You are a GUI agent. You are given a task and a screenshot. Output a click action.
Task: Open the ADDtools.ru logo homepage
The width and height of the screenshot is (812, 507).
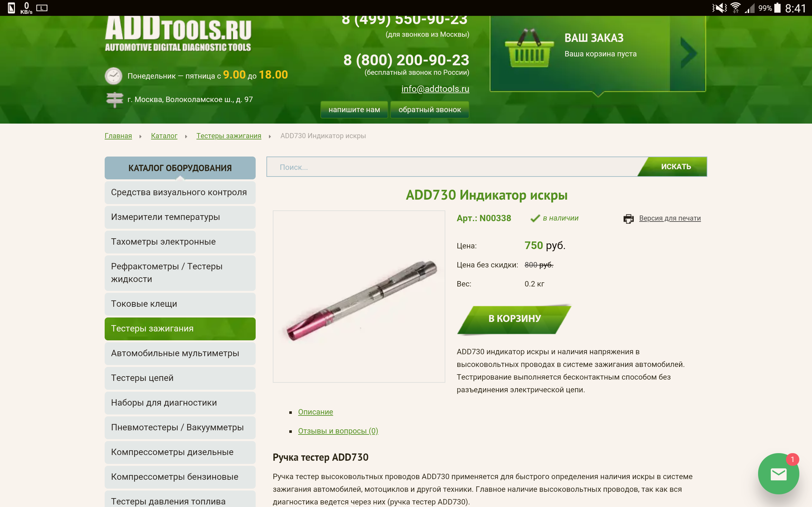(x=178, y=34)
